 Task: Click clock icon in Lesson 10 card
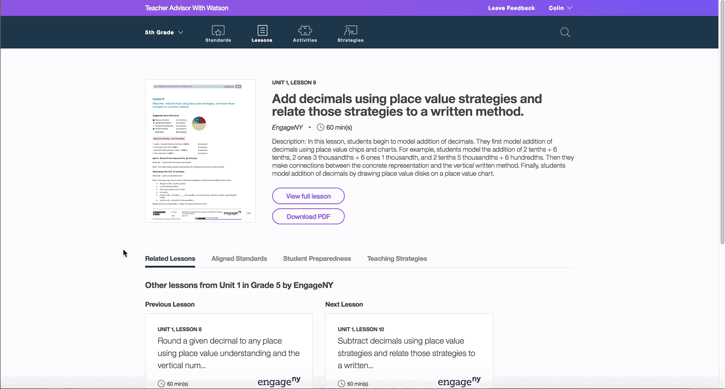pyautogui.click(x=341, y=383)
